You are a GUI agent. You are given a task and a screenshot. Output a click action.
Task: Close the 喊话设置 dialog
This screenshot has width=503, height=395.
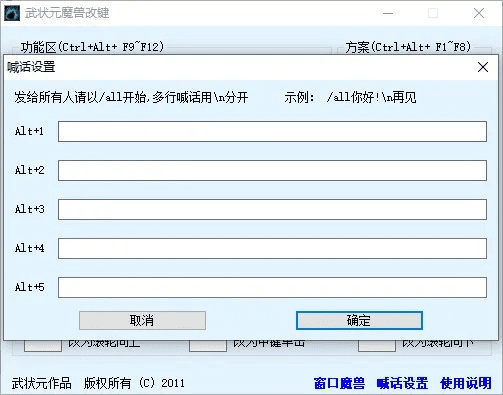tap(483, 67)
